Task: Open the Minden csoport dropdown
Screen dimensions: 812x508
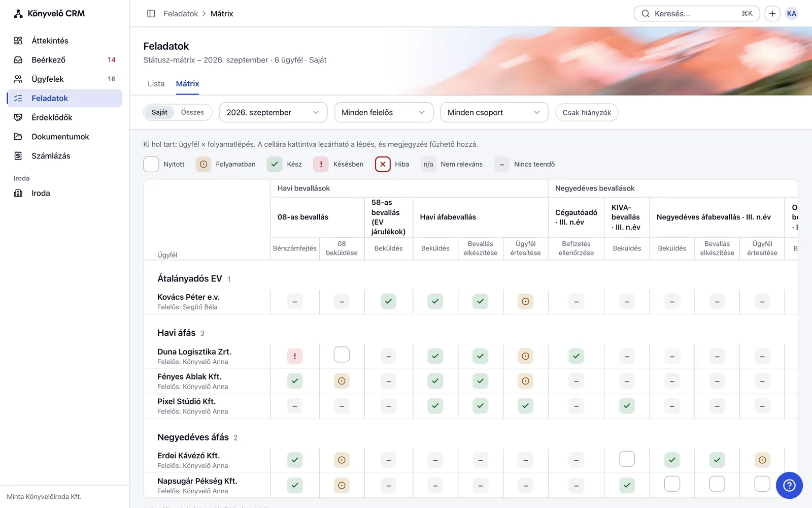Action: click(494, 112)
